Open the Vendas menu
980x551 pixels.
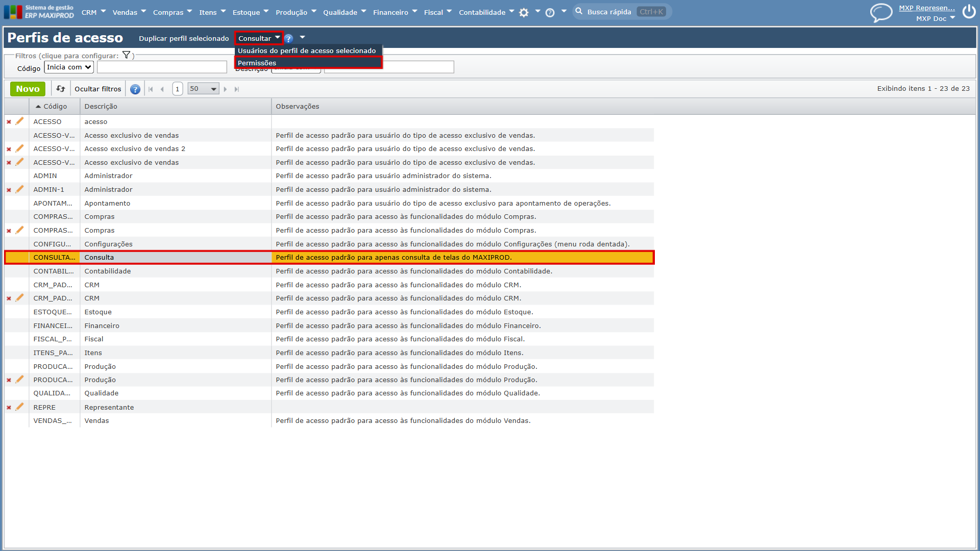(x=129, y=12)
